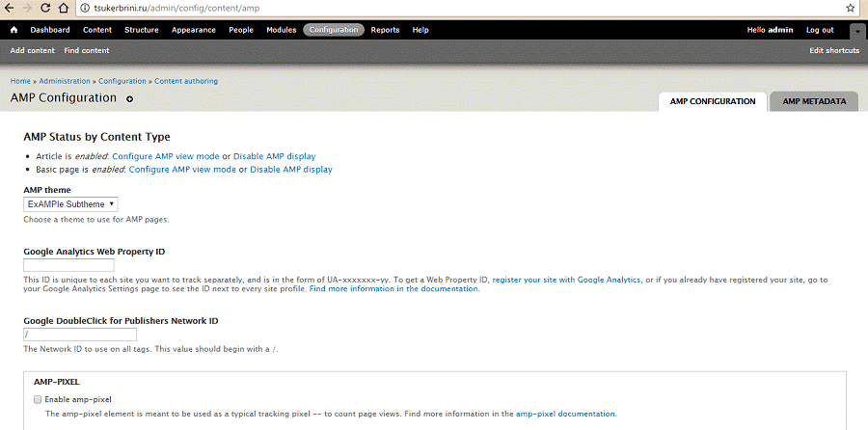The image size is (868, 430).
Task: Open the Structure menu item
Action: pyautogui.click(x=142, y=30)
